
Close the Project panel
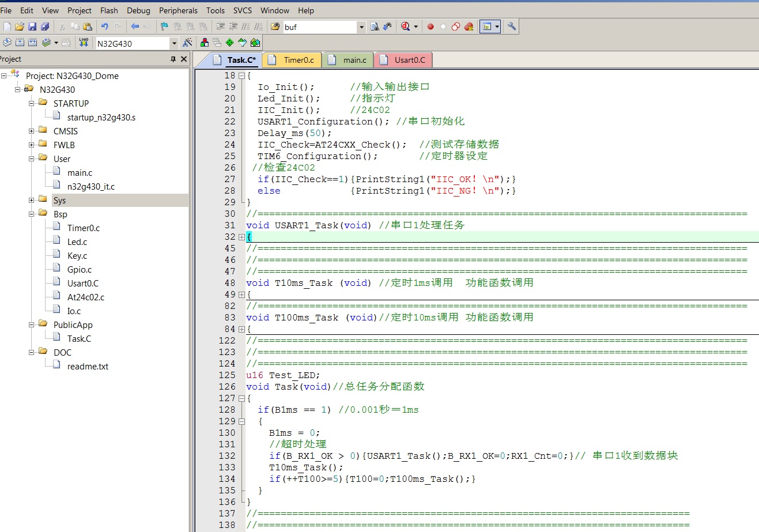tap(184, 59)
